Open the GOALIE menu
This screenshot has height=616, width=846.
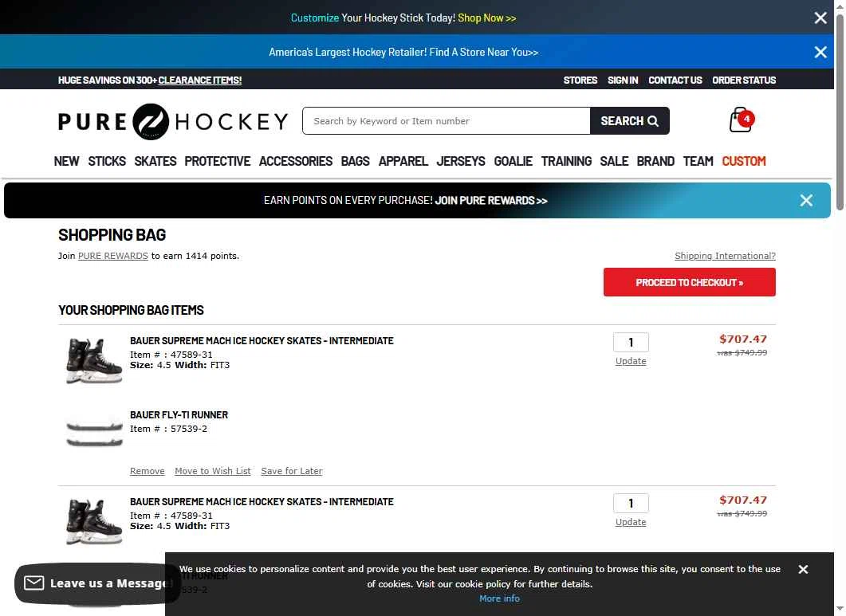point(514,161)
